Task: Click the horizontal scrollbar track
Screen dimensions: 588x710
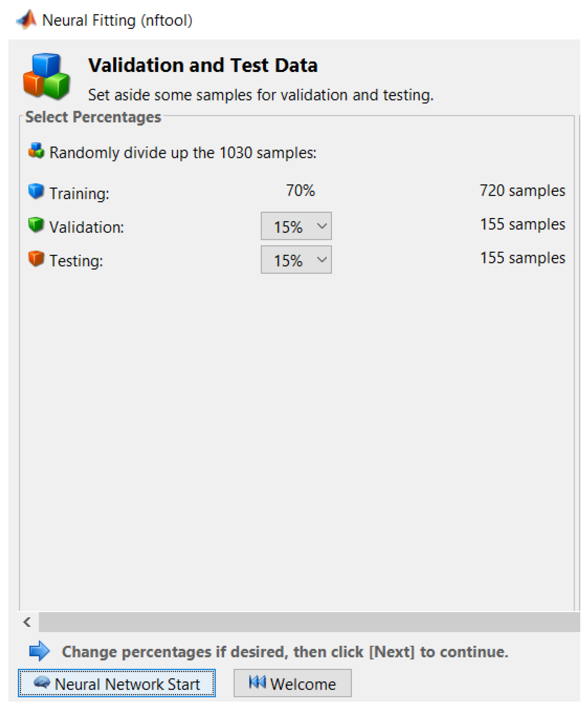Action: (309, 622)
